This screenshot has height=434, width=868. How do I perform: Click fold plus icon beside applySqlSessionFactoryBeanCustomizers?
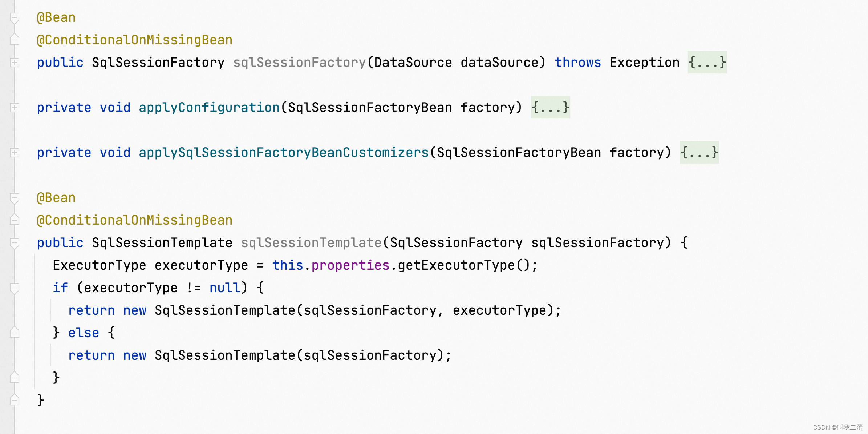tap(15, 153)
